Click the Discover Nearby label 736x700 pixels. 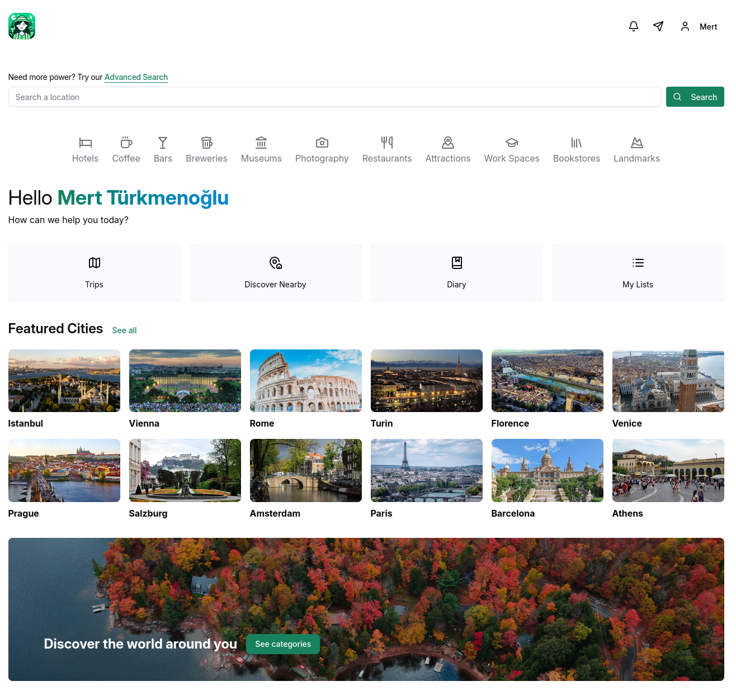pyautogui.click(x=276, y=285)
